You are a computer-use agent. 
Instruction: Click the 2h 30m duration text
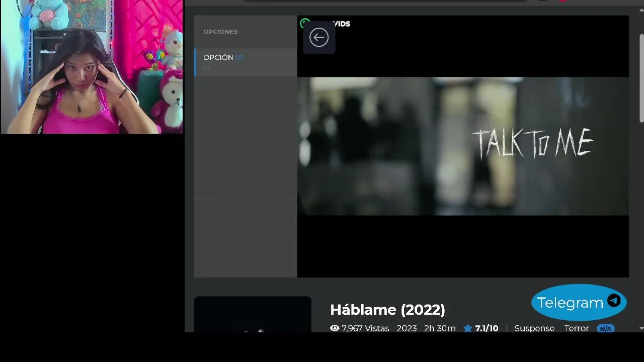click(x=440, y=328)
